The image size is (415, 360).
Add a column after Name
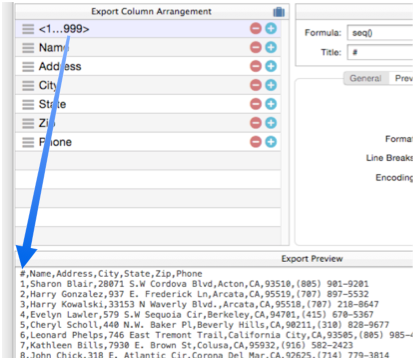[x=271, y=47]
